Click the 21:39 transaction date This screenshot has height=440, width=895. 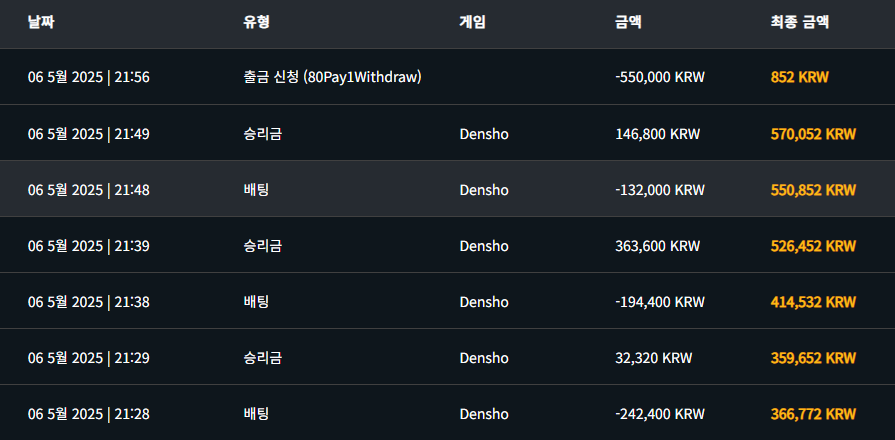(x=89, y=245)
